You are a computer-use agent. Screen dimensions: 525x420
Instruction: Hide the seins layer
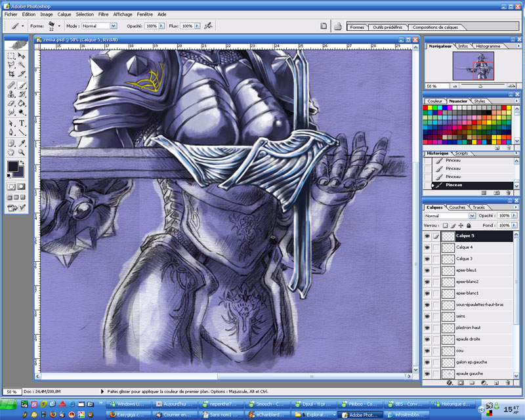pos(427,316)
